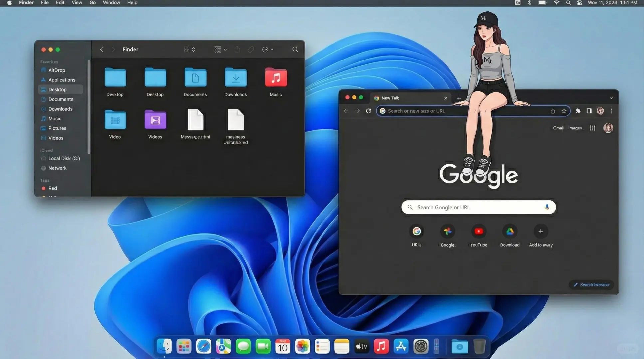This screenshot has width=644, height=359.
Task: Open the tab list chevron in Chrome's title bar
Action: point(611,98)
